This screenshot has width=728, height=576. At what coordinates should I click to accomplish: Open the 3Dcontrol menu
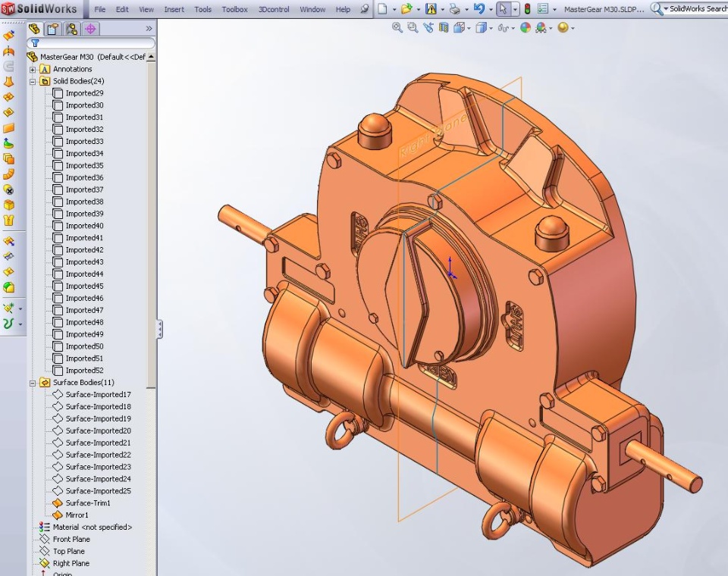tap(274, 9)
